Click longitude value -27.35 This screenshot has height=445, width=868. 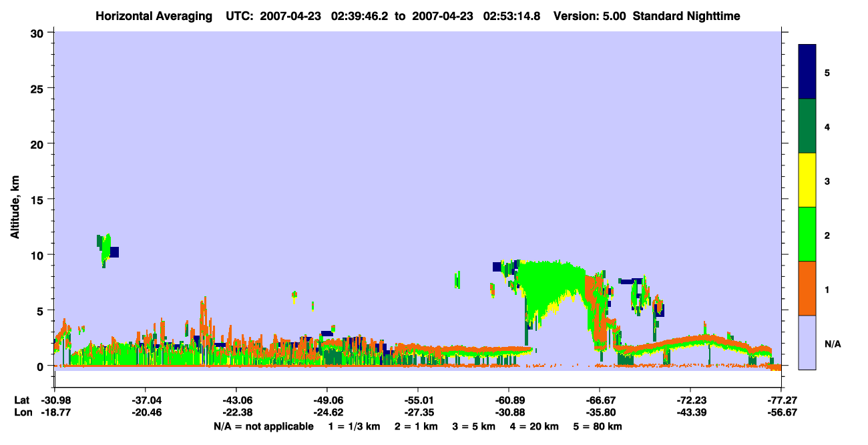tap(417, 413)
